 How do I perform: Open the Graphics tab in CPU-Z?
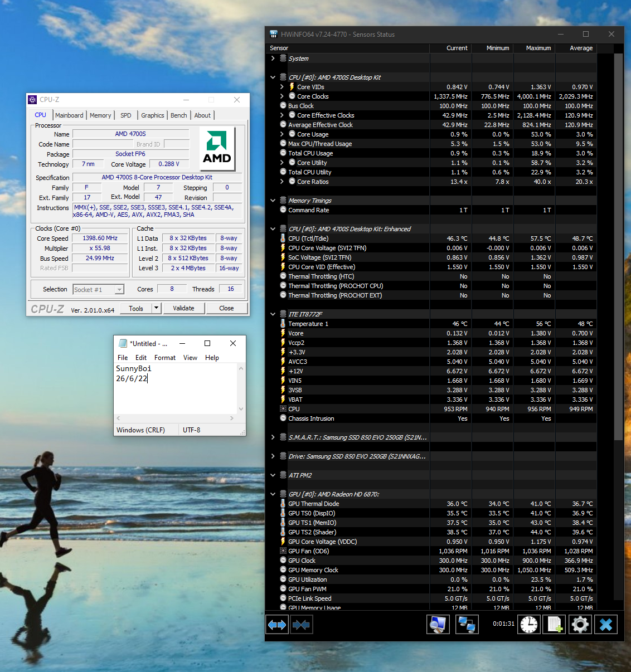[152, 115]
